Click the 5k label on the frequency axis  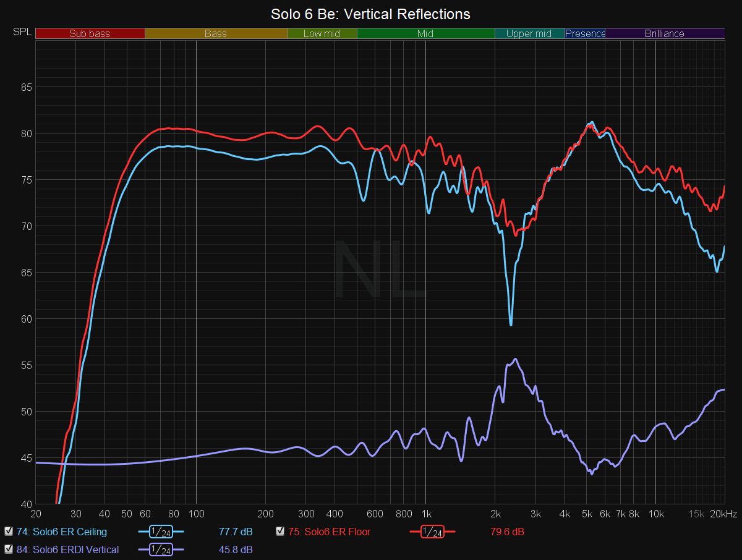pyautogui.click(x=586, y=514)
